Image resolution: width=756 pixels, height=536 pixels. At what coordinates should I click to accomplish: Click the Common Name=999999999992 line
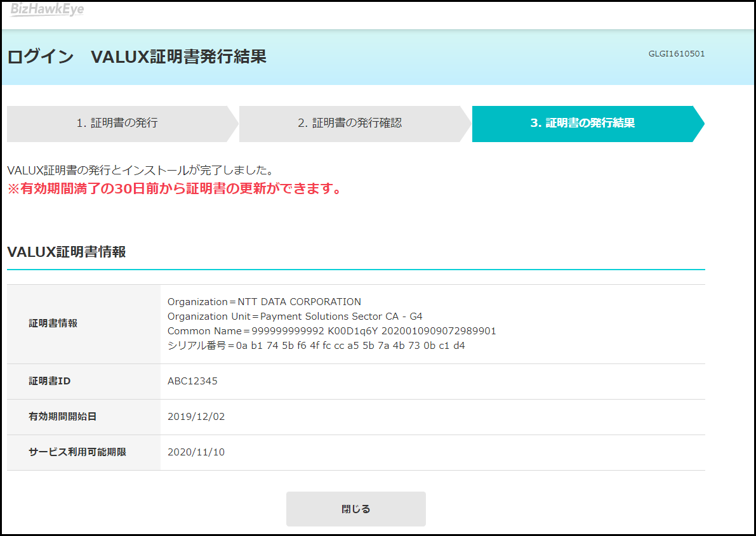point(332,330)
